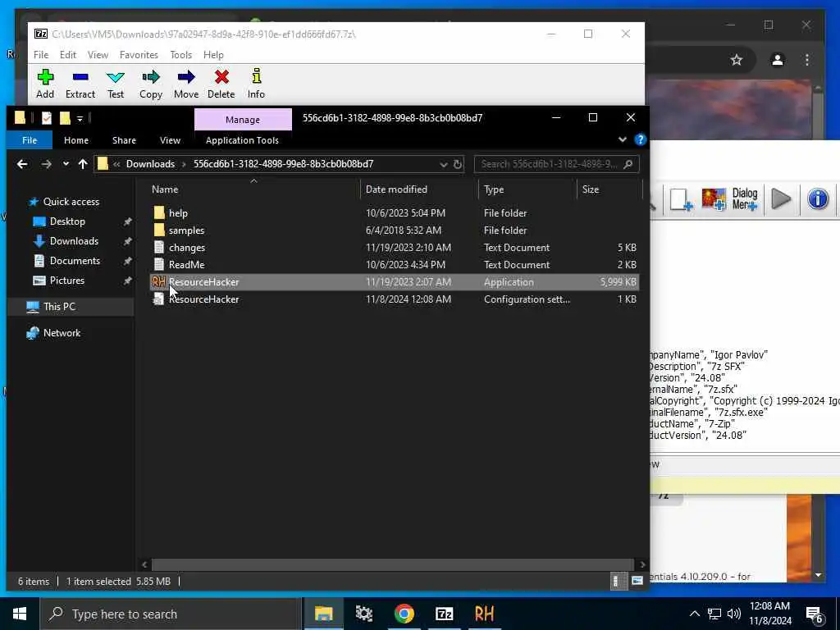Screen dimensions: 840x630
Task: Click the horizontal scrollbar in file list
Action: pos(392,564)
